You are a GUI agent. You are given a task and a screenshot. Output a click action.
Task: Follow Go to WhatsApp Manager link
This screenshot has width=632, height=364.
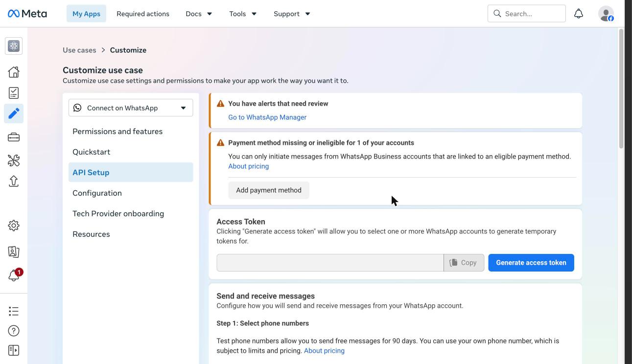tap(267, 117)
